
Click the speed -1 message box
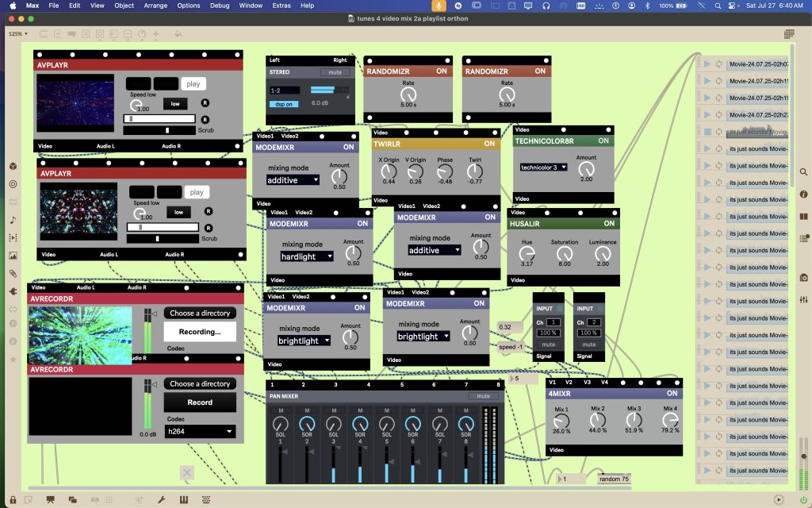(511, 347)
